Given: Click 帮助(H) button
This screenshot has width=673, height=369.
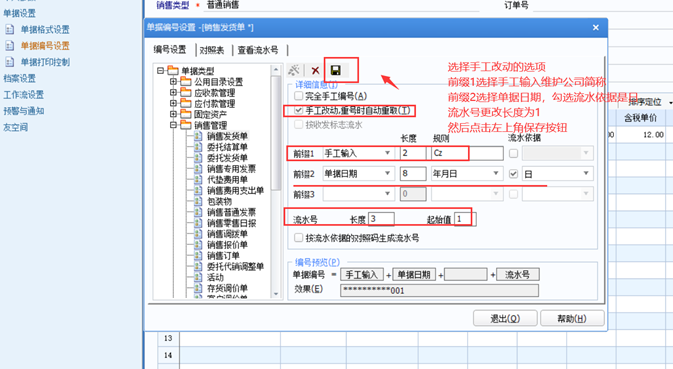Looking at the screenshot, I should [x=572, y=319].
